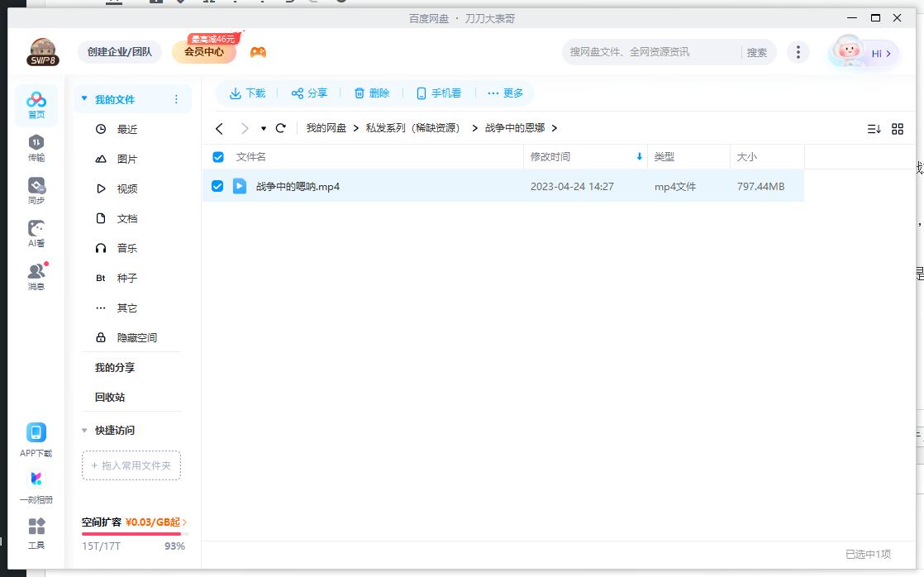
Task: Click the game controller icon
Action: pos(258,52)
